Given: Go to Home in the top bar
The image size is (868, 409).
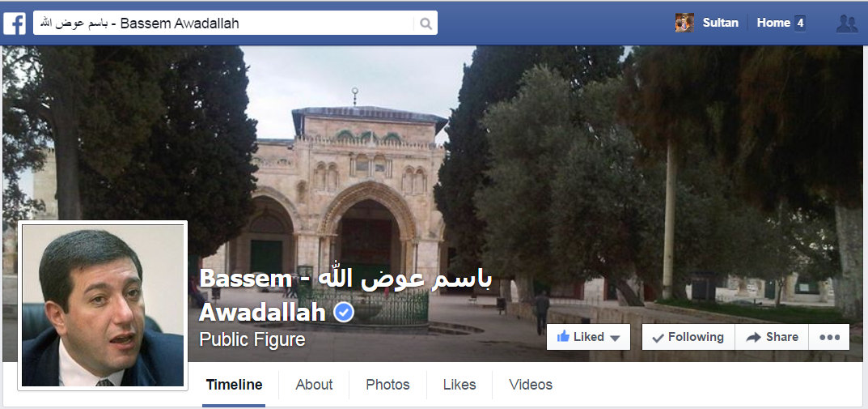Looking at the screenshot, I should 773,23.
